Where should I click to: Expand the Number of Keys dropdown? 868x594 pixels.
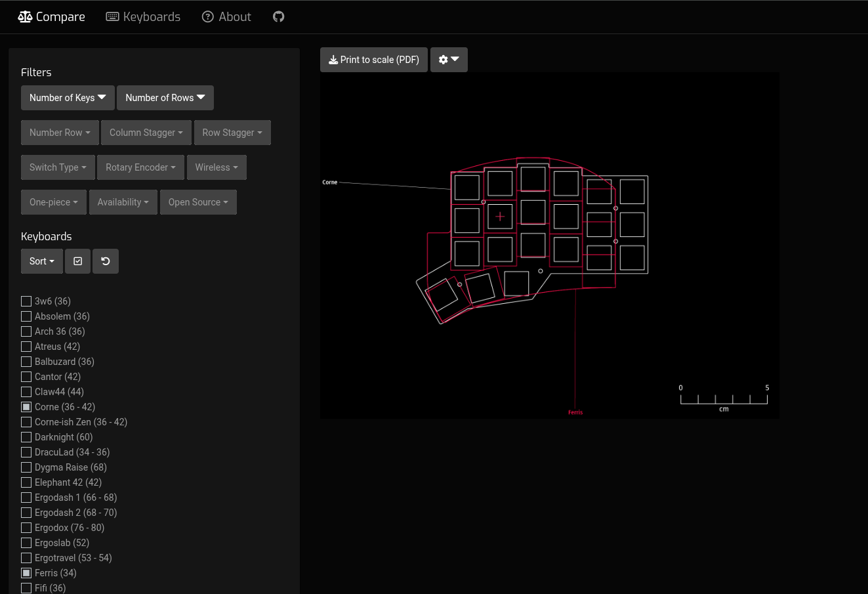(x=68, y=98)
